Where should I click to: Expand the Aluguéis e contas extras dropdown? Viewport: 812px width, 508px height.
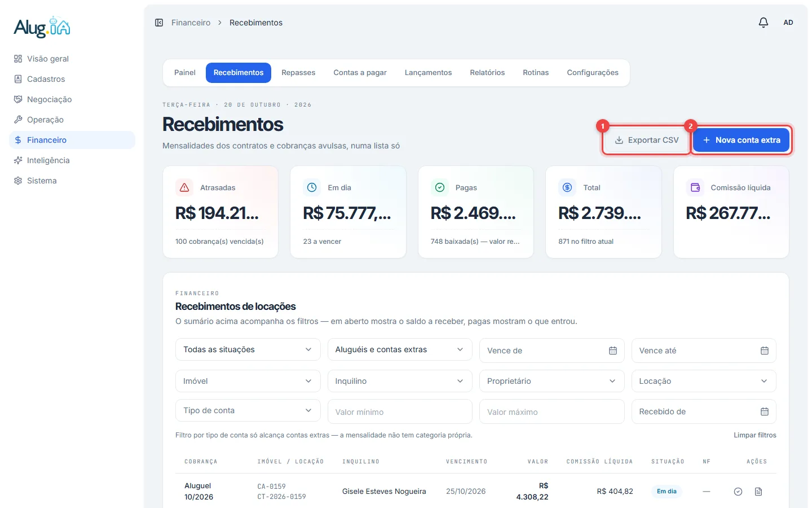(400, 349)
